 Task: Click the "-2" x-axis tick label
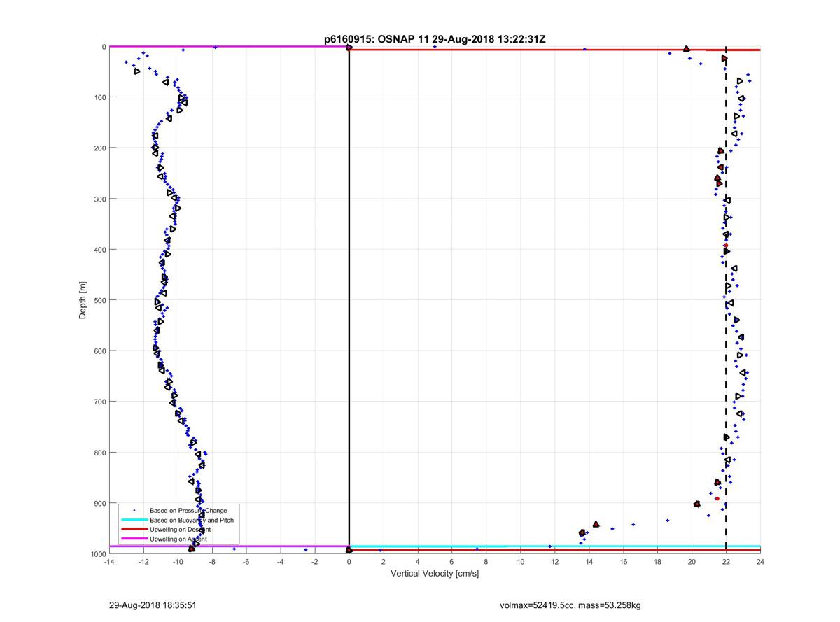tap(314, 561)
